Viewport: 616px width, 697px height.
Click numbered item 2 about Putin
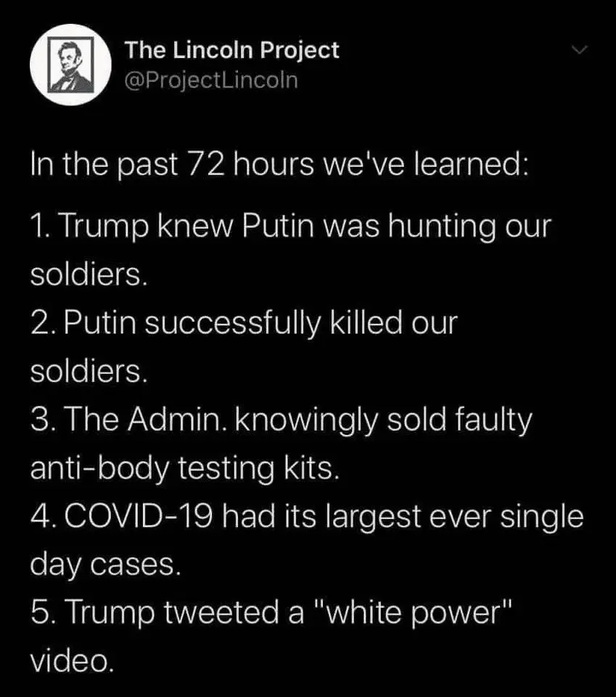pos(244,323)
